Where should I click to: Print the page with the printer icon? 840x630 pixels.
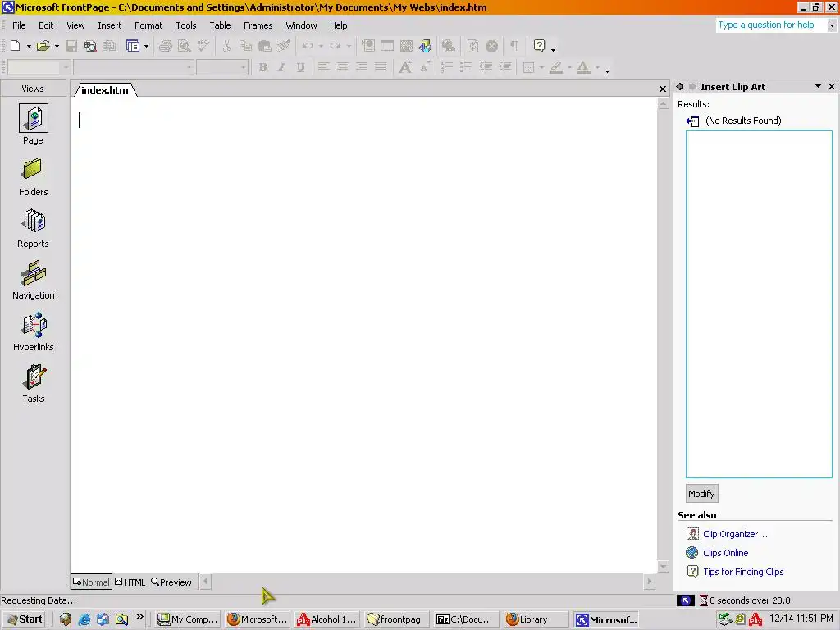click(x=165, y=46)
